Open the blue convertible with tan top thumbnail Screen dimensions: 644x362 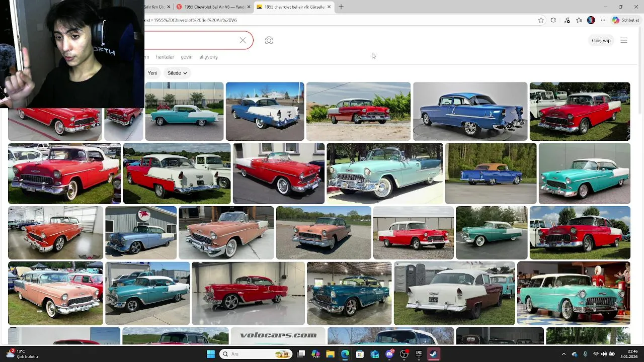[x=491, y=173]
